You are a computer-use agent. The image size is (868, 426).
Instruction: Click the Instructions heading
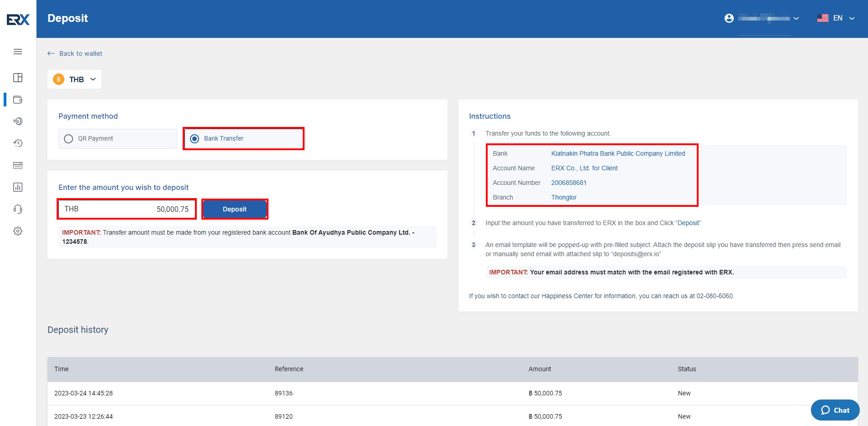(490, 116)
